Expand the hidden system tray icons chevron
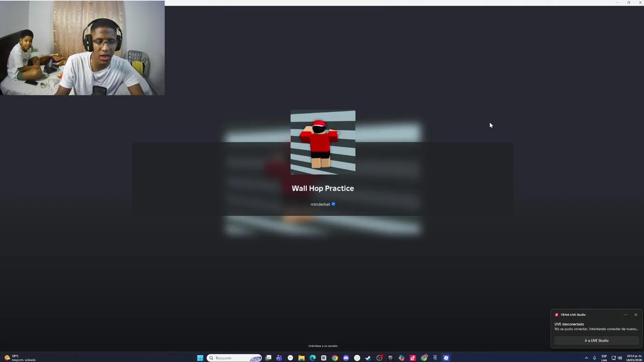644x362 pixels. coord(586,358)
